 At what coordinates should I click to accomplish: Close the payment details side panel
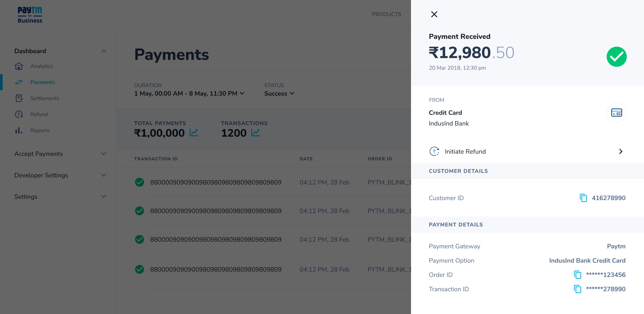[434, 14]
